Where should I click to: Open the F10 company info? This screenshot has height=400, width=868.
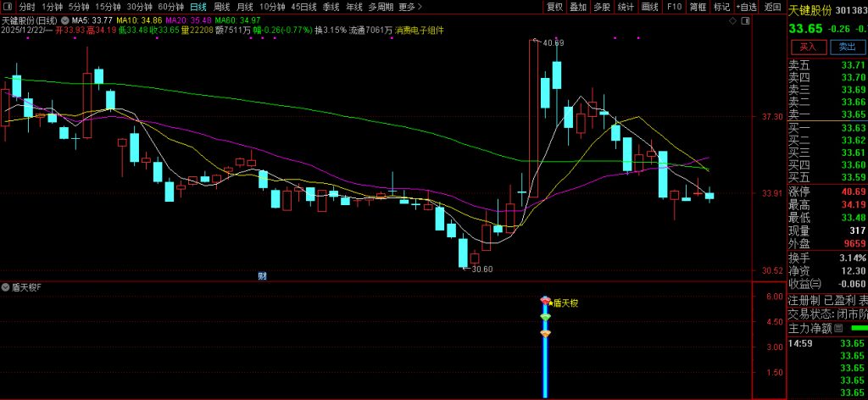coord(674,6)
